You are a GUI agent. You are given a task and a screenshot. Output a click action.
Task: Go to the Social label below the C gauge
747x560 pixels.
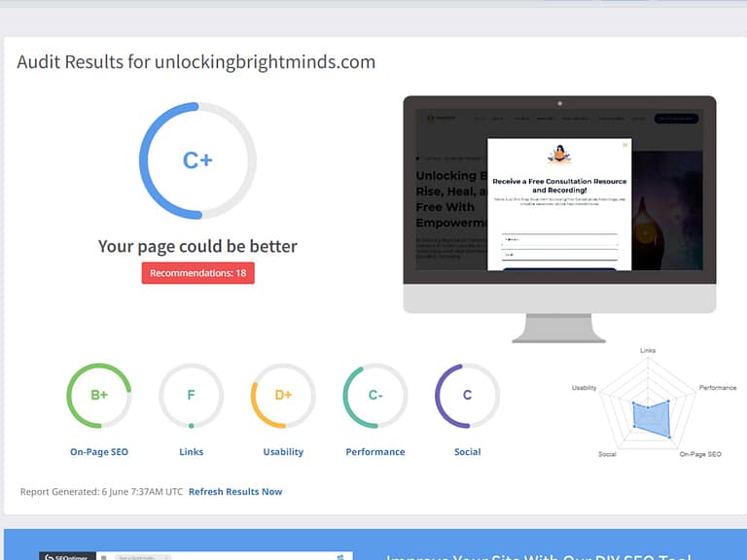(x=467, y=452)
